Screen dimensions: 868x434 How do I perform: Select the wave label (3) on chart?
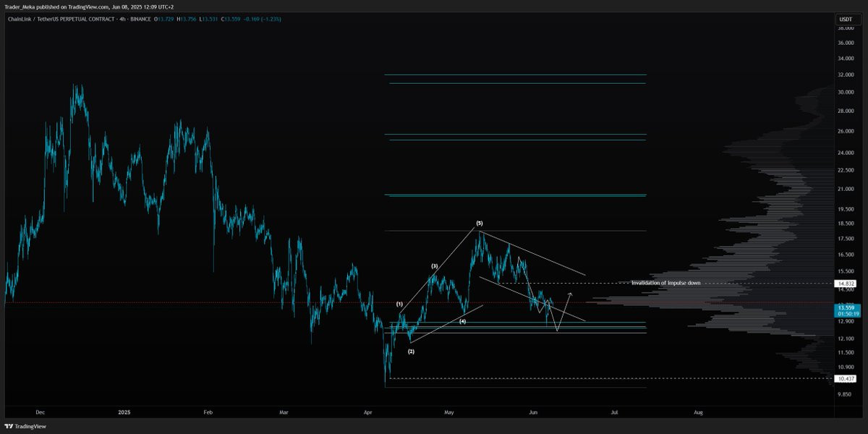coord(435,266)
